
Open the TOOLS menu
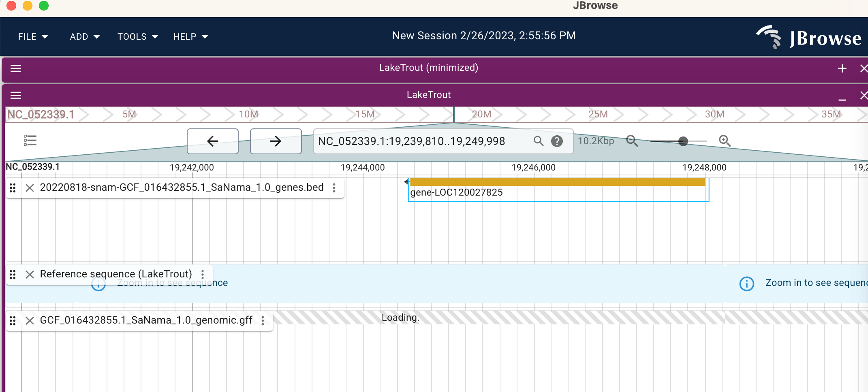coord(137,37)
